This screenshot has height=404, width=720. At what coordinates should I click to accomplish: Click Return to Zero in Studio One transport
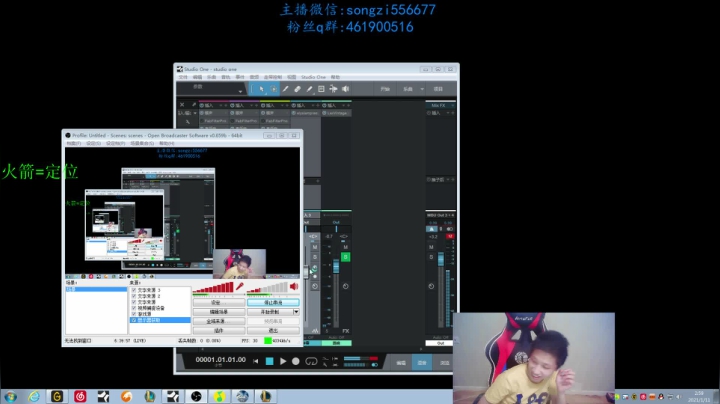pyautogui.click(x=256, y=361)
